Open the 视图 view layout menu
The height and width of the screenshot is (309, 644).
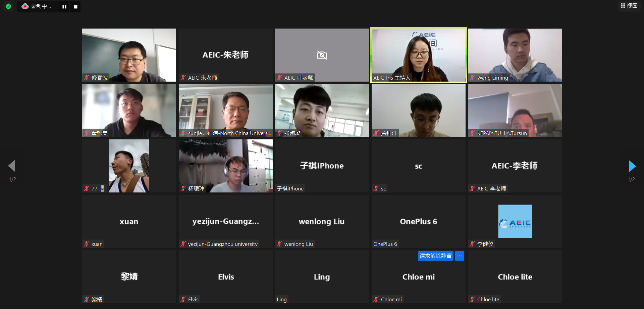pos(629,6)
